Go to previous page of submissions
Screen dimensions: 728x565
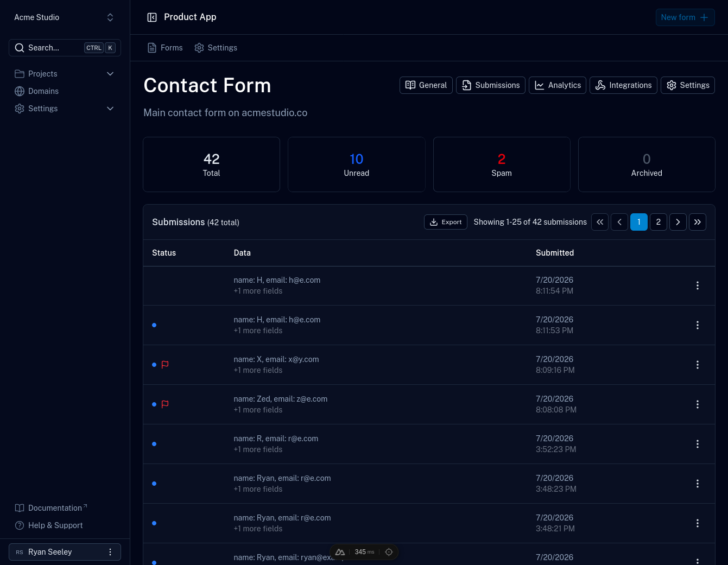[619, 222]
